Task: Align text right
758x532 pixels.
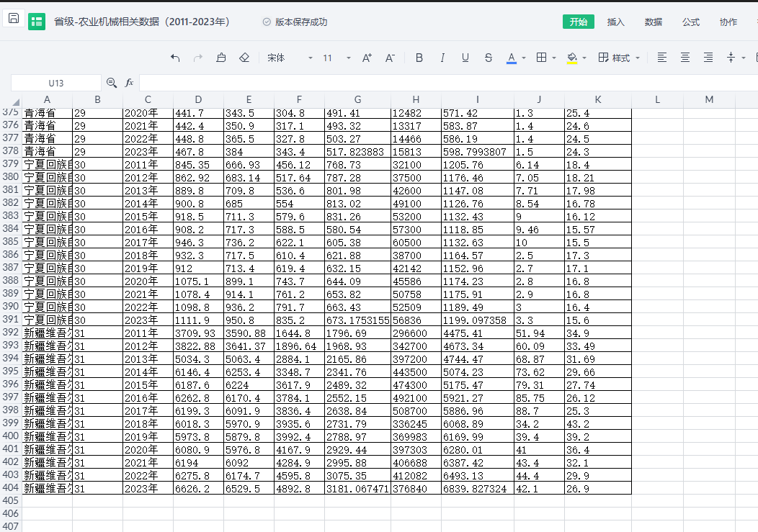Action: (x=708, y=58)
